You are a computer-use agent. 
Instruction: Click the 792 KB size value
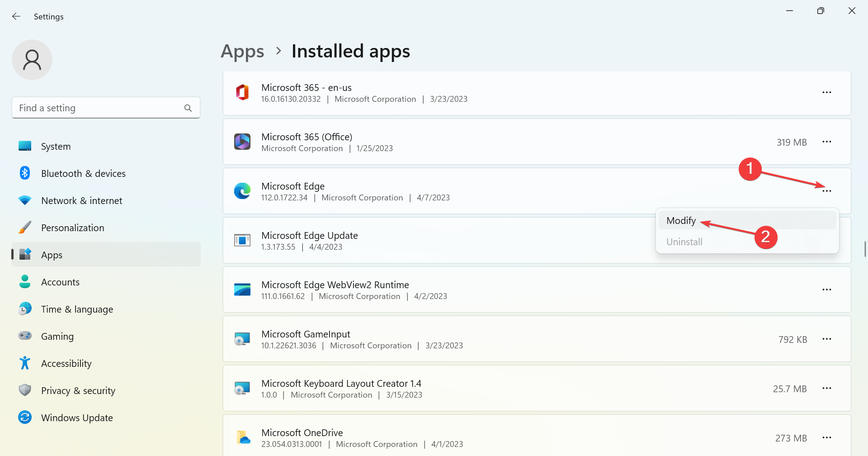coord(793,339)
